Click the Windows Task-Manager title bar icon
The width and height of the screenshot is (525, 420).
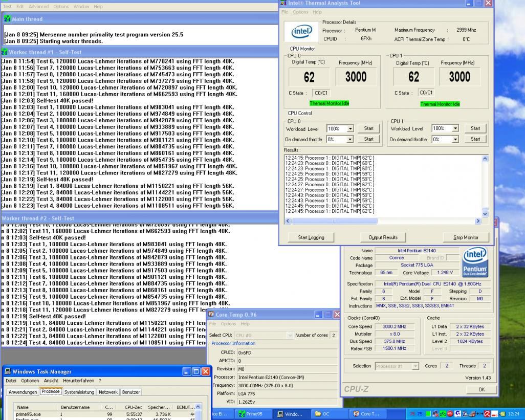[x=7, y=371]
